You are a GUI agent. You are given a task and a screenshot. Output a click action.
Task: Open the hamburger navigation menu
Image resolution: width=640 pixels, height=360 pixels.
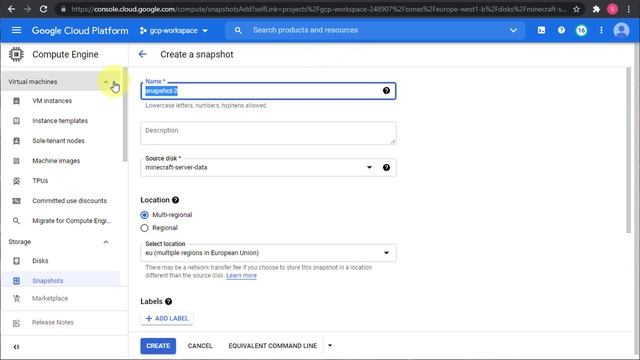(x=16, y=30)
